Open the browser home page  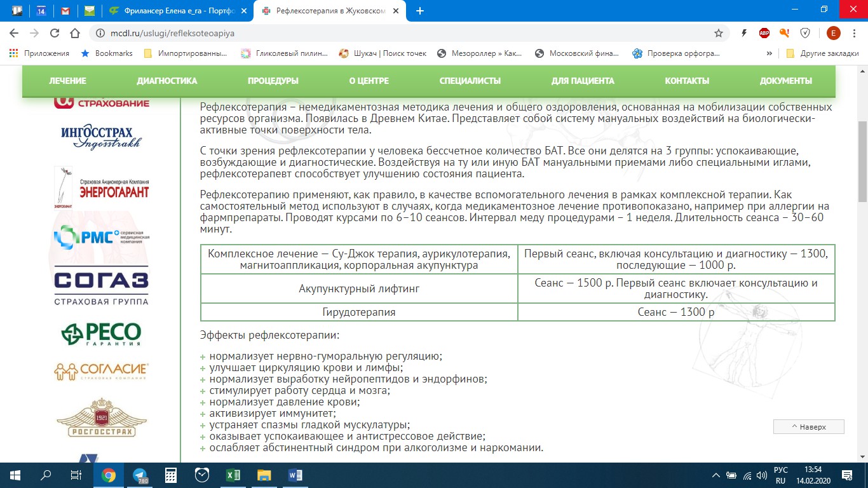point(75,33)
